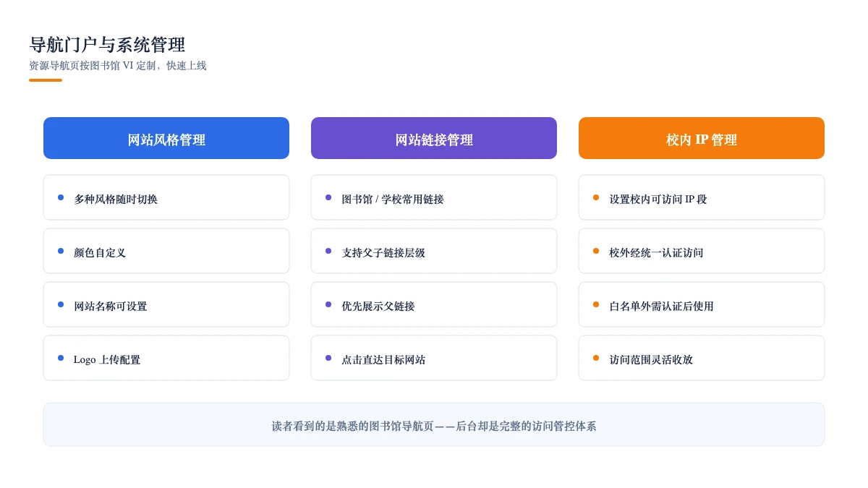
Task: Select the Logo 上传配置 card
Action: tap(166, 358)
